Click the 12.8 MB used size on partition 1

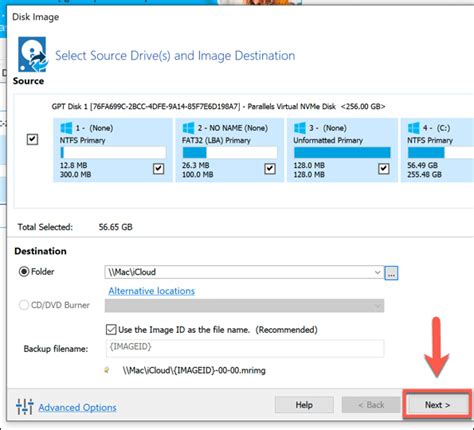[73, 165]
